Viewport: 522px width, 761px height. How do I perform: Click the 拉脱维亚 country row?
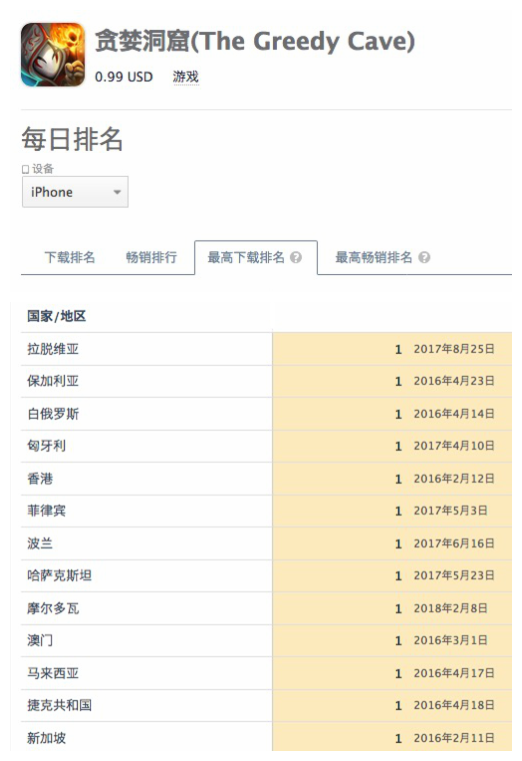click(266, 349)
